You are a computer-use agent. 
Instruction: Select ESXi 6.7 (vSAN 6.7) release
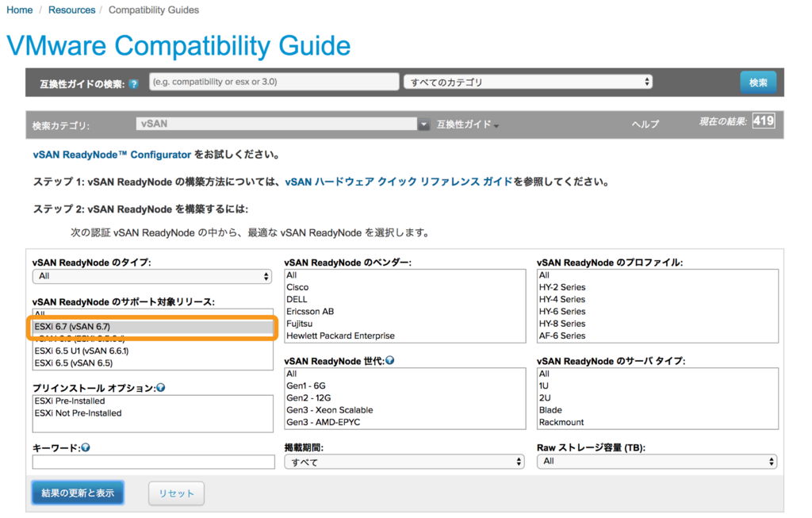[153, 327]
